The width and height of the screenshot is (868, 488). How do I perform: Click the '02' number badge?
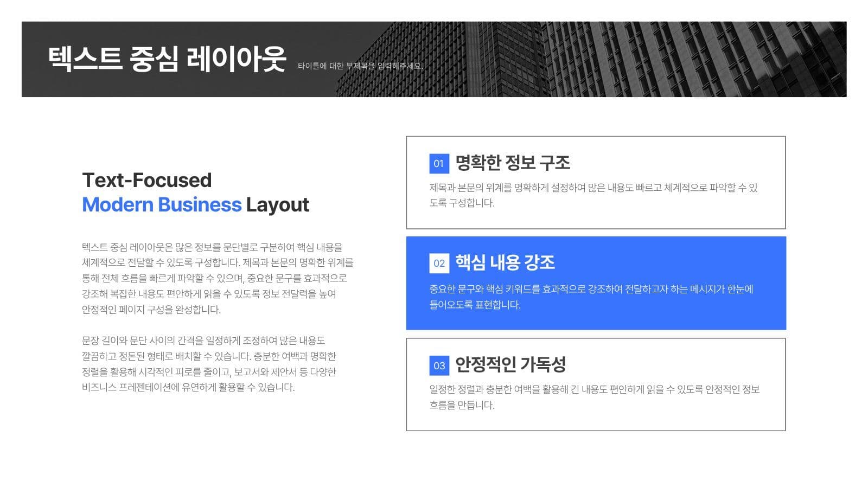pos(439,263)
